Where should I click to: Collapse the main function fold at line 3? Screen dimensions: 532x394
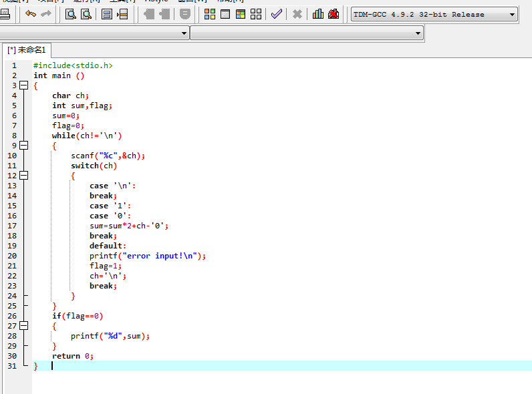(x=24, y=85)
